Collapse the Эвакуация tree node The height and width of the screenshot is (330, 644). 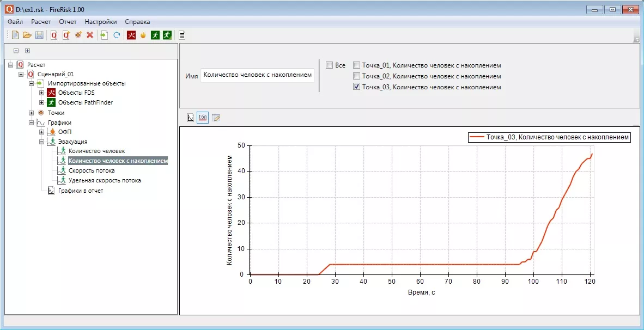point(42,142)
